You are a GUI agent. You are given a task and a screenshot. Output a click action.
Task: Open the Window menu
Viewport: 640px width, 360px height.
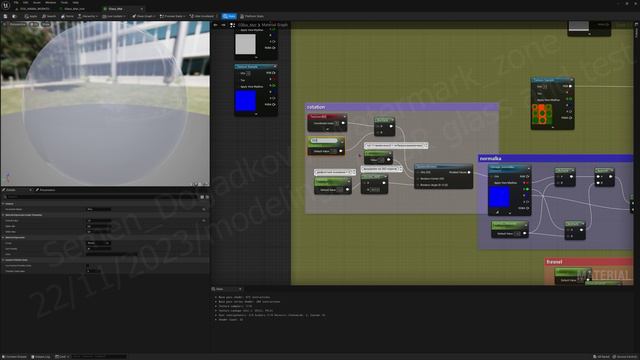click(51, 2)
